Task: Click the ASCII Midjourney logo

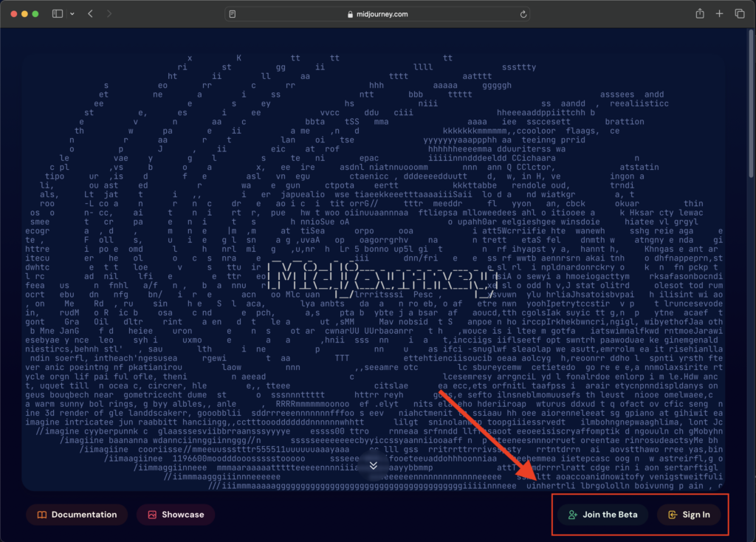Action: point(383,280)
